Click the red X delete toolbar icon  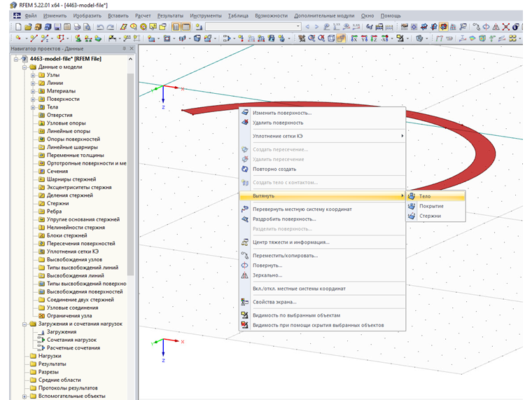[x=506, y=27]
